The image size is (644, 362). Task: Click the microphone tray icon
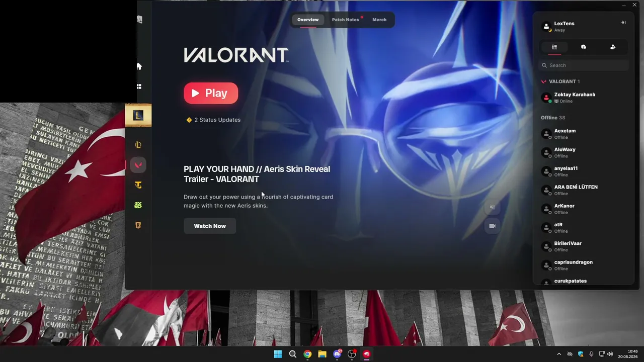[x=591, y=354]
